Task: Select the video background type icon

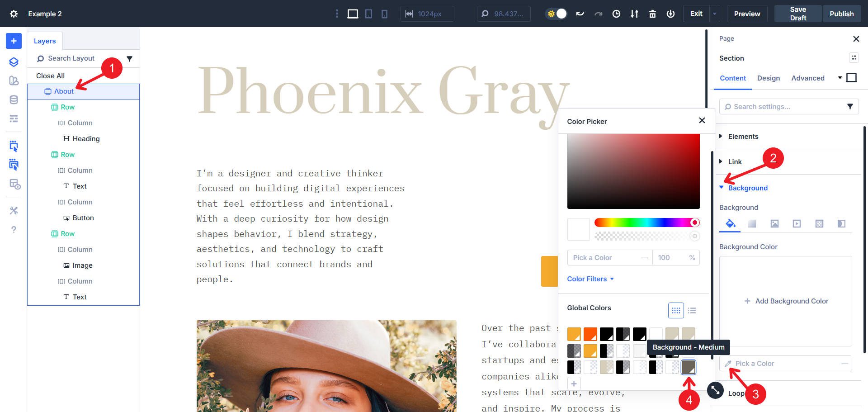Action: click(x=797, y=224)
